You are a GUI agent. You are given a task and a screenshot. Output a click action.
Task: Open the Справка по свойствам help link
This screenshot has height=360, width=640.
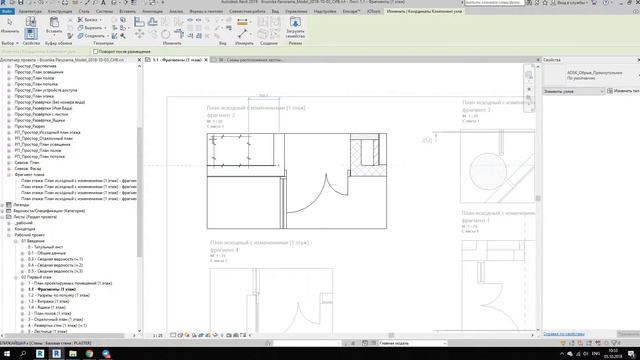[564, 334]
